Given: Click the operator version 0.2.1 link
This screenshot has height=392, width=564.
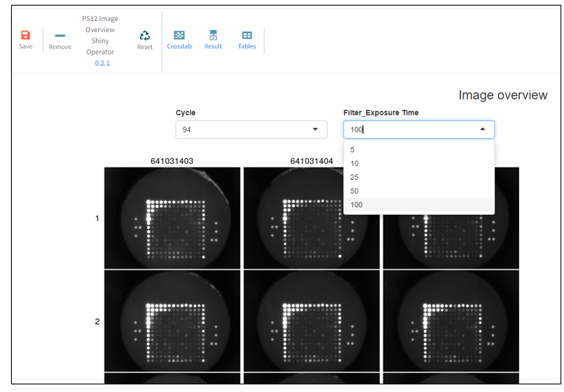Looking at the screenshot, I should click(x=102, y=63).
